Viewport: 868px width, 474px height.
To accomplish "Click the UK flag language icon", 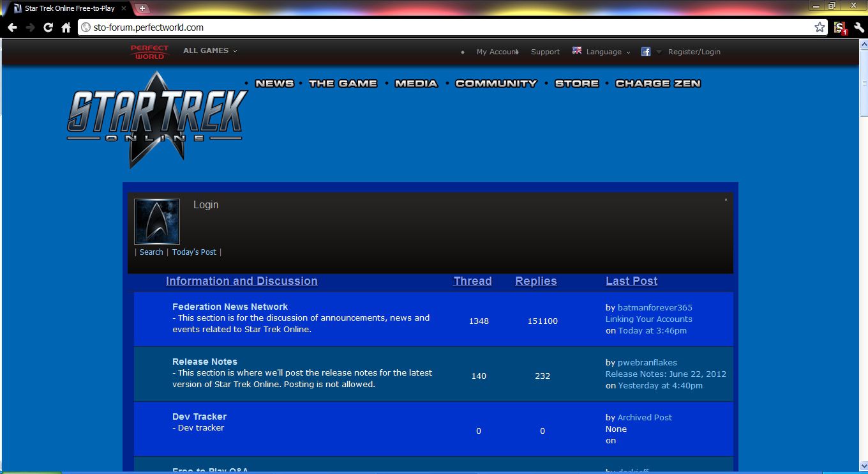I will pyautogui.click(x=577, y=50).
